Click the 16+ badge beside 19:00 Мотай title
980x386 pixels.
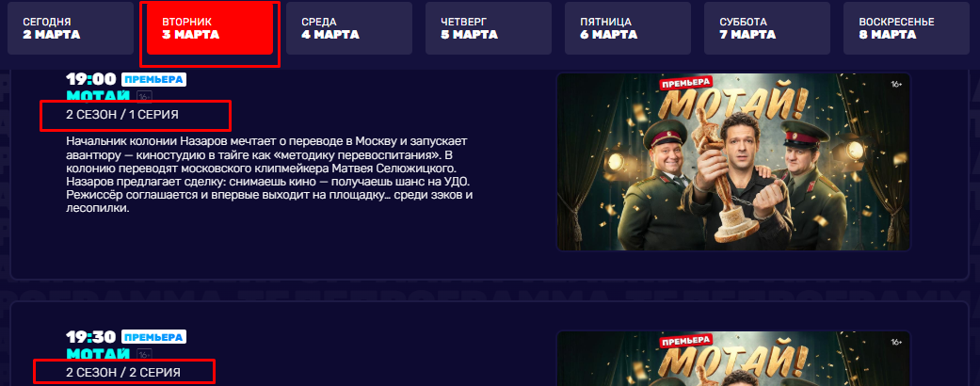click(144, 97)
